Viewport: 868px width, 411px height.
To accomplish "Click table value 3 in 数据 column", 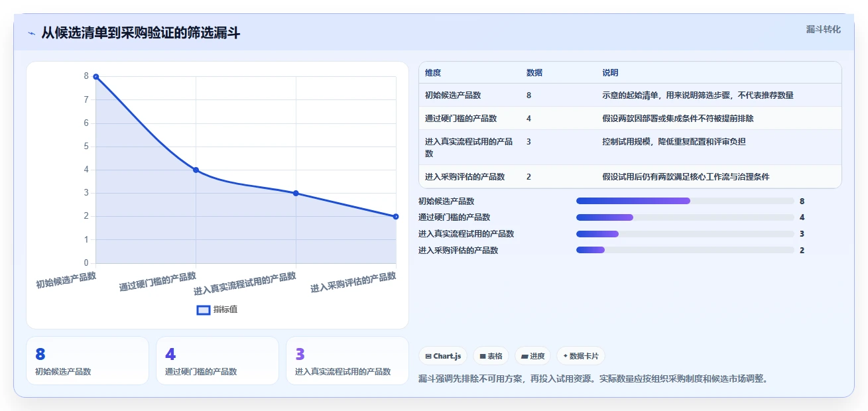I will (528, 142).
